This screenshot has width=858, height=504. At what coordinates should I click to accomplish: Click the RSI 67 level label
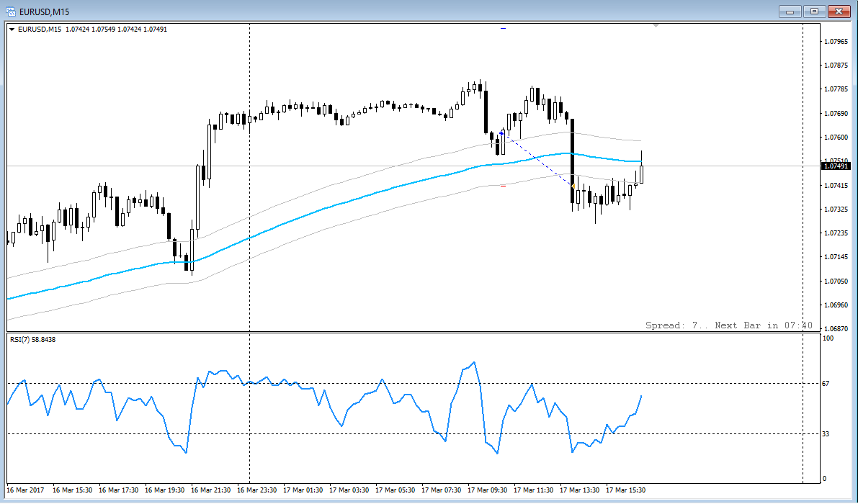(x=826, y=384)
